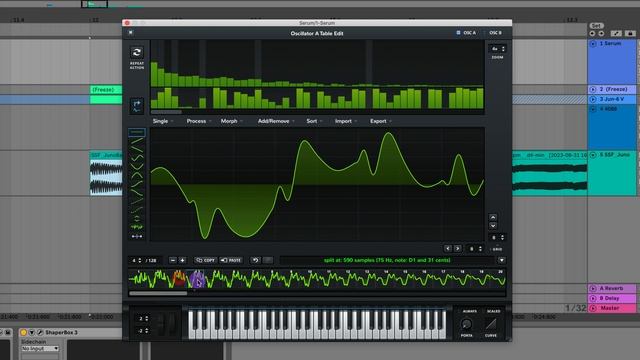Toggle the Scaled portamento option
The width and height of the screenshot is (640, 360).
coord(493,311)
